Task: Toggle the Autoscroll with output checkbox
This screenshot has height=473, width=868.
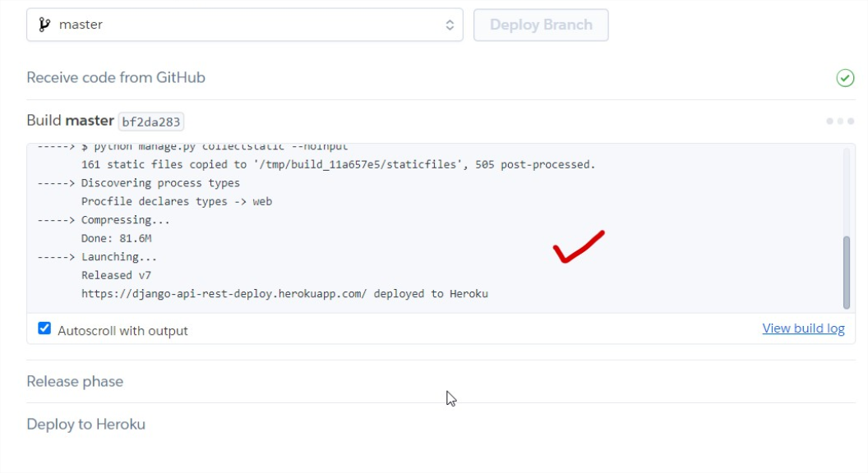Action: [x=44, y=329]
